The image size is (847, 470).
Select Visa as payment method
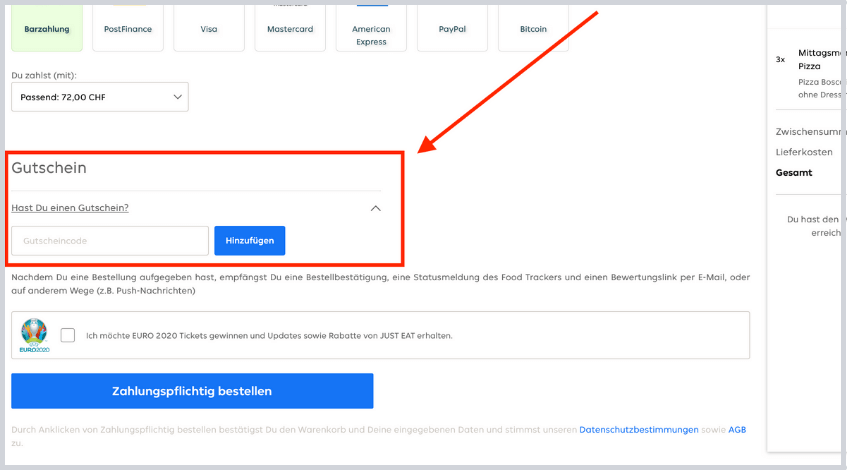point(208,28)
